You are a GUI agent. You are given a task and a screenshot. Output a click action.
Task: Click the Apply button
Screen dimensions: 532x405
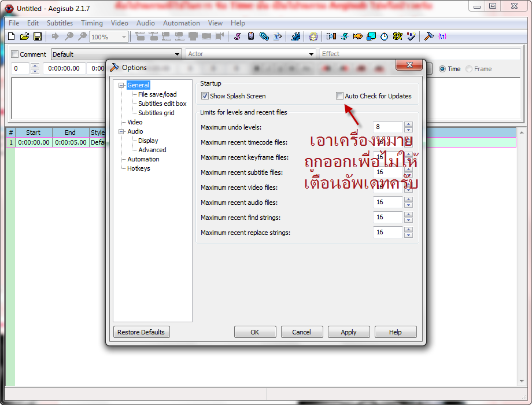click(349, 332)
